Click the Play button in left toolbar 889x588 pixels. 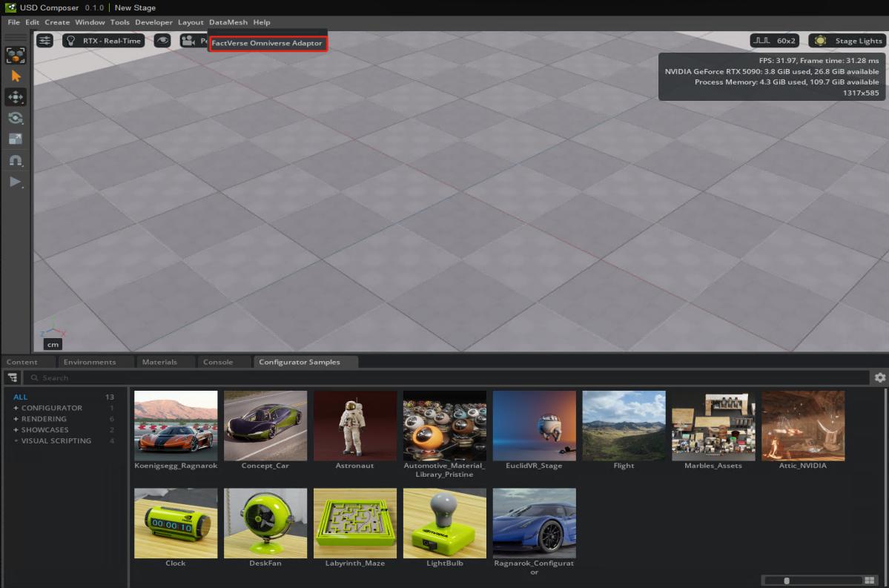[x=16, y=182]
